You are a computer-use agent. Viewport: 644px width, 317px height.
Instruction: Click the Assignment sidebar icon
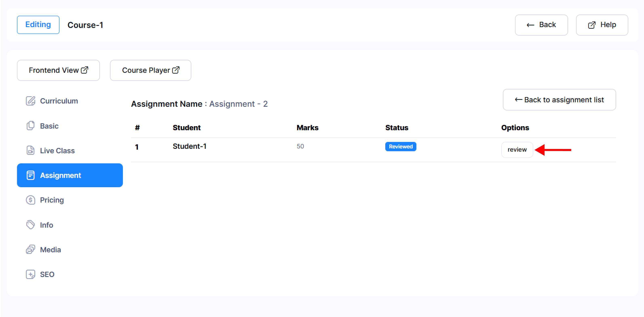click(x=31, y=175)
